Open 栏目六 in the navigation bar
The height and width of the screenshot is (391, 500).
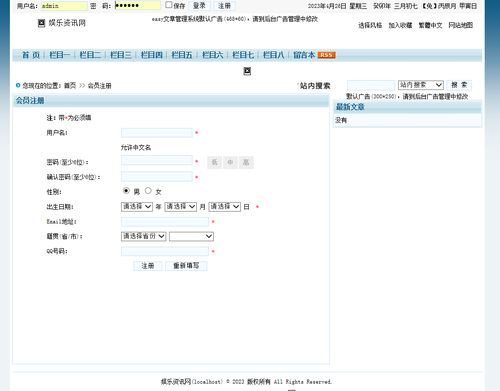point(212,55)
